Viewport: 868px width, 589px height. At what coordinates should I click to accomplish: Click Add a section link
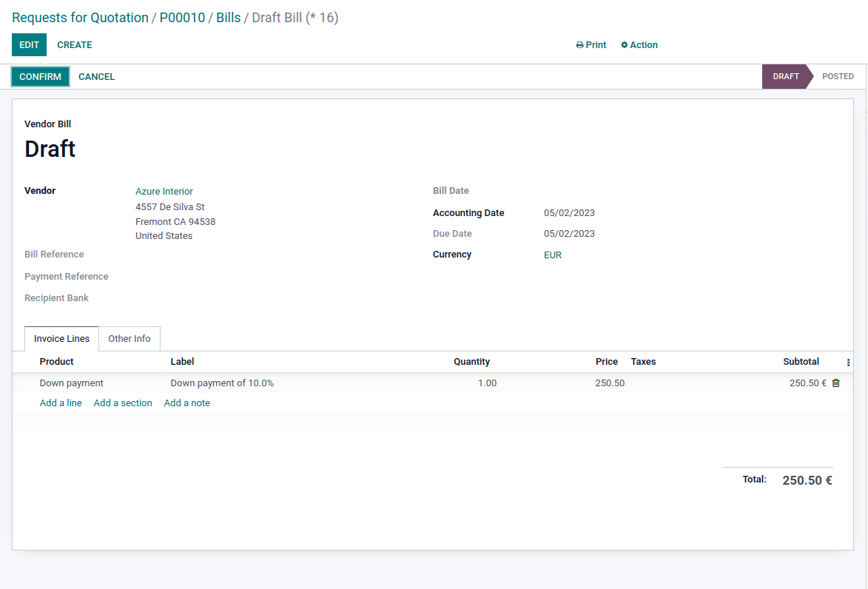tap(123, 403)
